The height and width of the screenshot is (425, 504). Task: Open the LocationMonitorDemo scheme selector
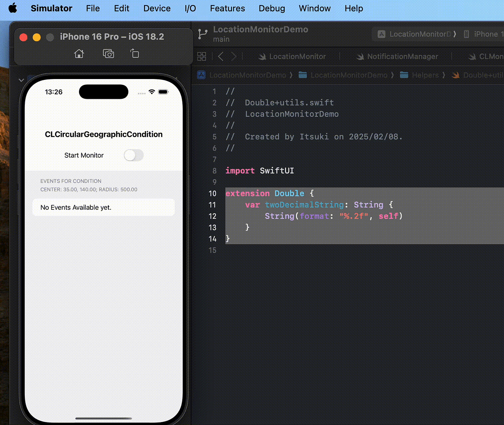415,34
